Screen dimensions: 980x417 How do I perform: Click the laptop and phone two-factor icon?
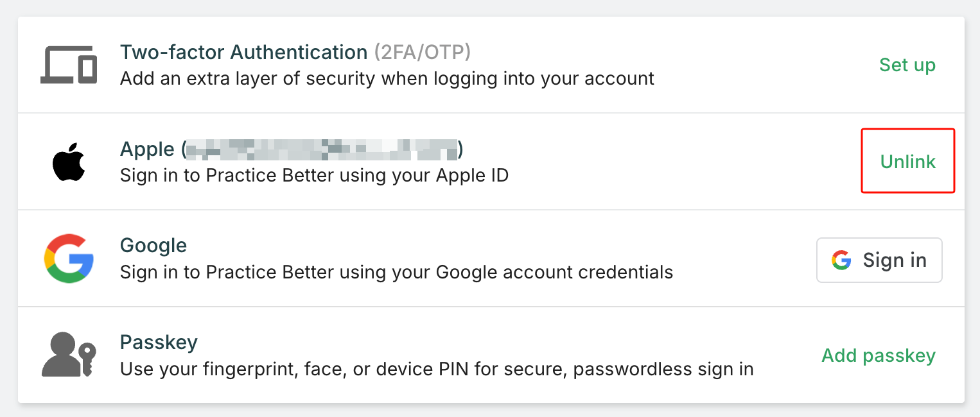(x=69, y=65)
